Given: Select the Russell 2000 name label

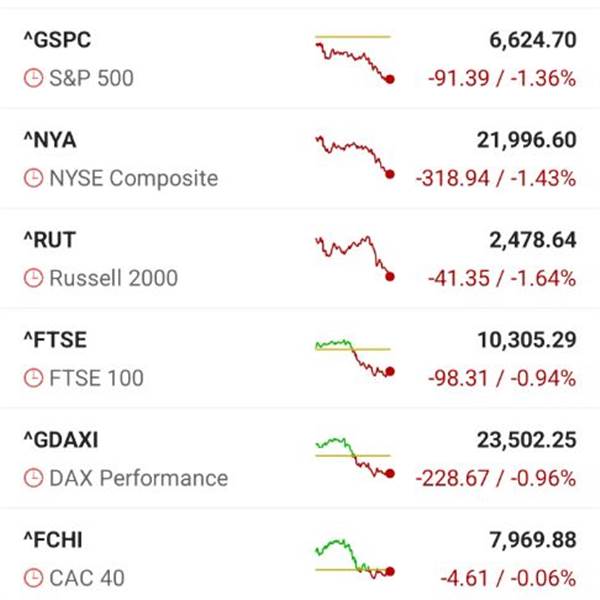Looking at the screenshot, I should pyautogui.click(x=113, y=278).
